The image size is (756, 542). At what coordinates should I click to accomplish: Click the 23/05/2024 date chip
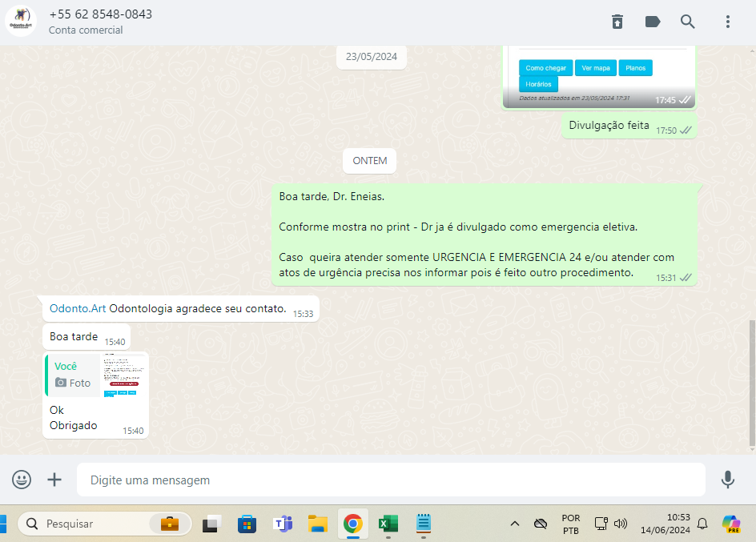[372, 57]
